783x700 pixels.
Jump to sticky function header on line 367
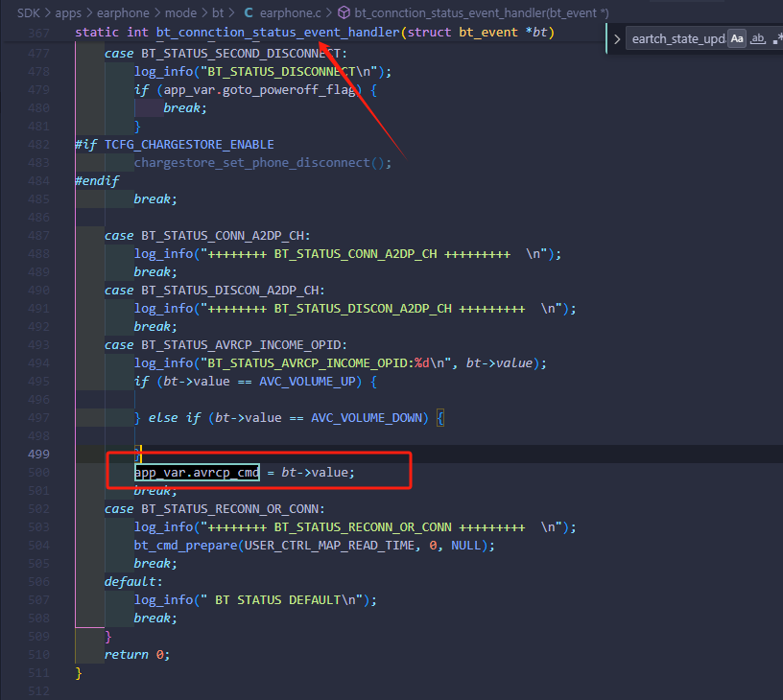[315, 33]
